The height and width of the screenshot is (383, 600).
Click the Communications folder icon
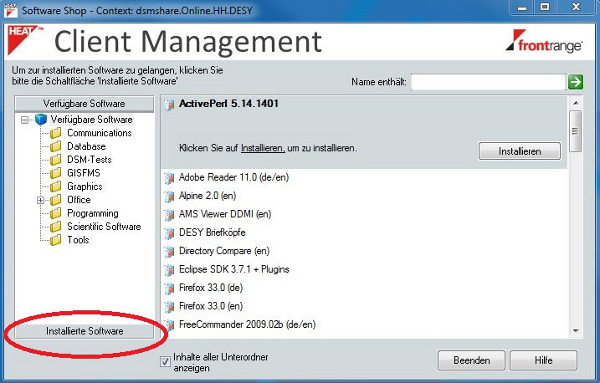click(x=55, y=133)
